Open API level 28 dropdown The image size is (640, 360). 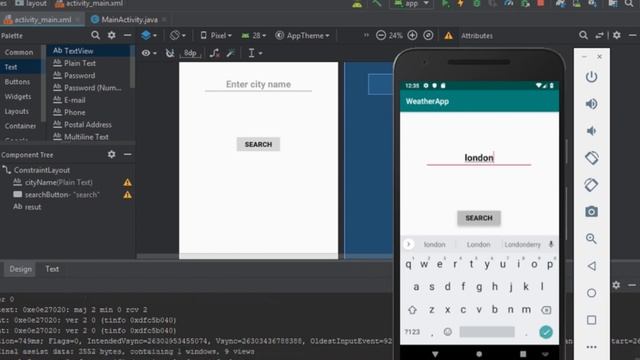coord(254,36)
